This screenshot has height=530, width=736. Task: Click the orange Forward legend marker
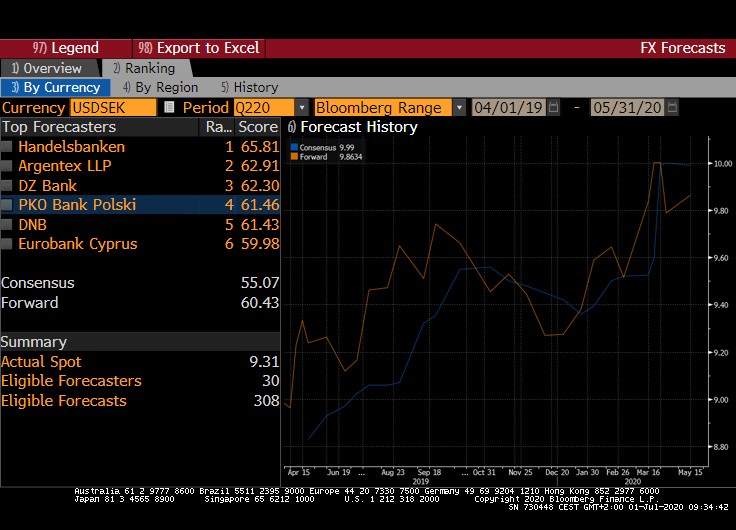click(294, 157)
